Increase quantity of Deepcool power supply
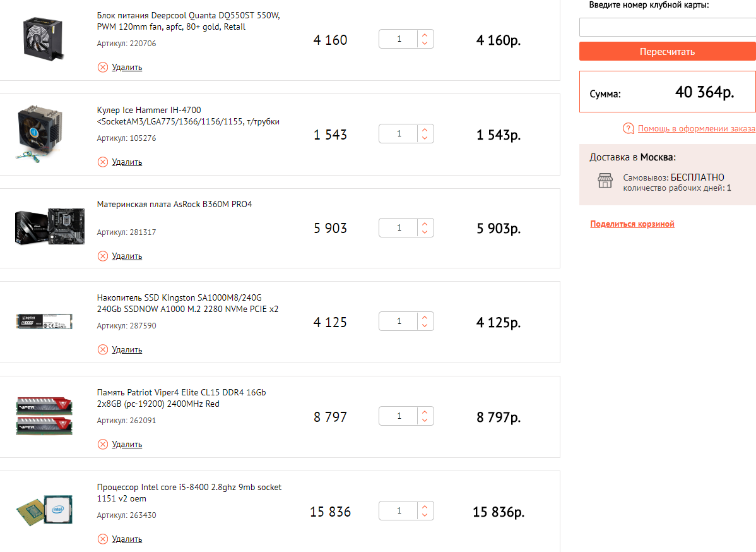The width and height of the screenshot is (756, 552). (x=425, y=35)
